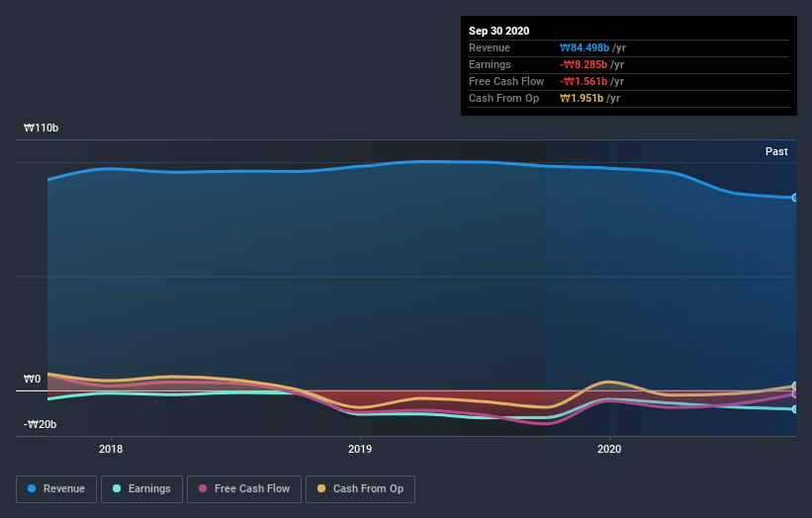Click the -₩20b y-axis label

[40, 424]
